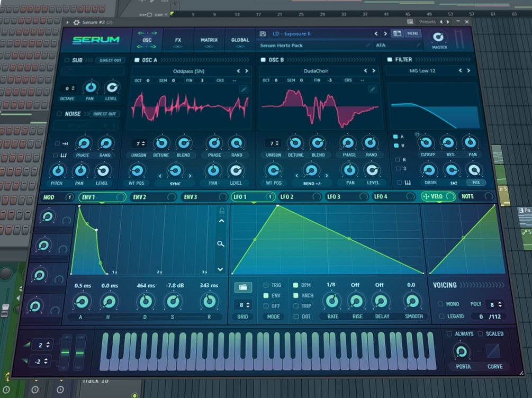
Task: Select next filter type after MG Low 12
Action: pos(468,70)
